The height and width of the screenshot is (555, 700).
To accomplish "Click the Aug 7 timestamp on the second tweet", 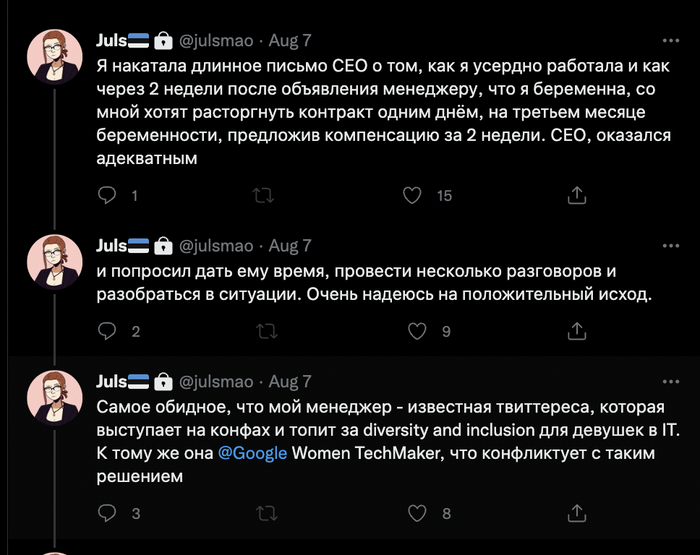I will [x=290, y=245].
